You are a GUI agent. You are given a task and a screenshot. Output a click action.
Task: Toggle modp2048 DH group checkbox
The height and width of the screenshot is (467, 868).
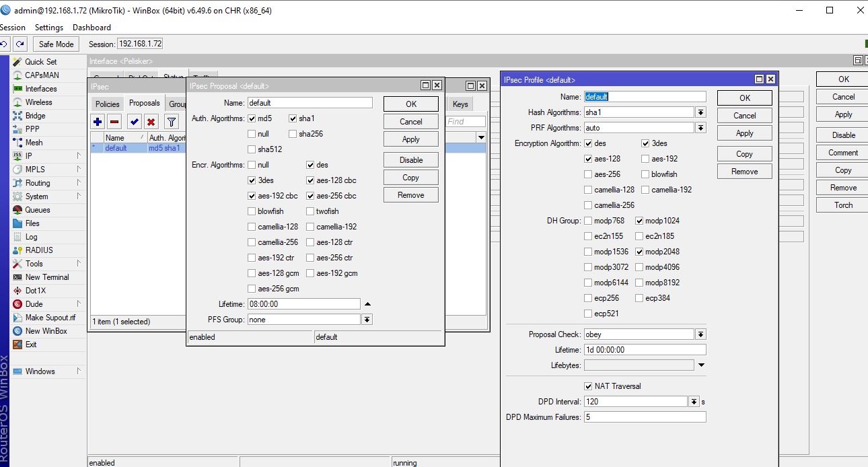click(x=639, y=252)
